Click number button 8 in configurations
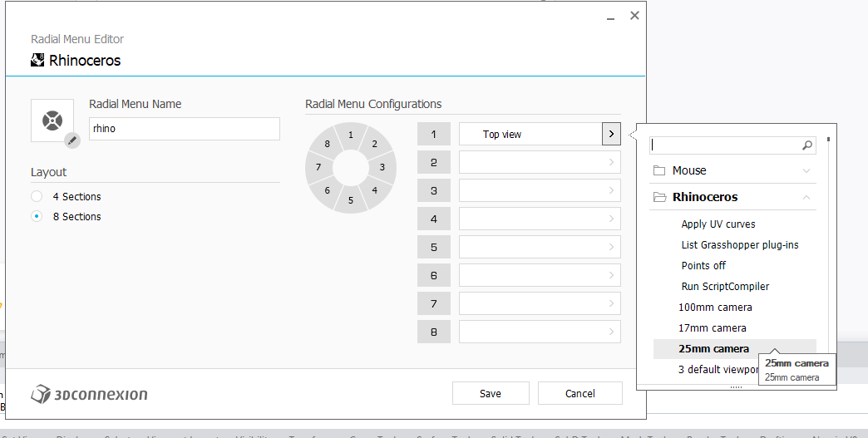Image resolution: width=868 pixels, height=438 pixels. tap(433, 332)
